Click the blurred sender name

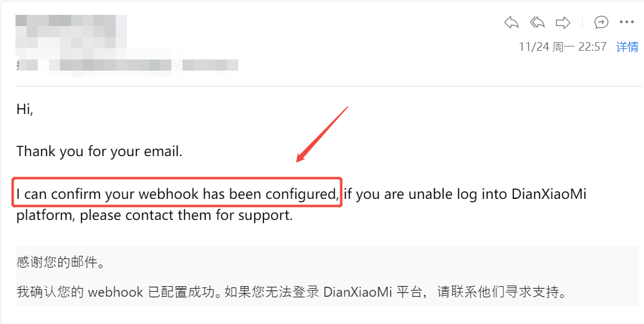pyautogui.click(x=71, y=32)
